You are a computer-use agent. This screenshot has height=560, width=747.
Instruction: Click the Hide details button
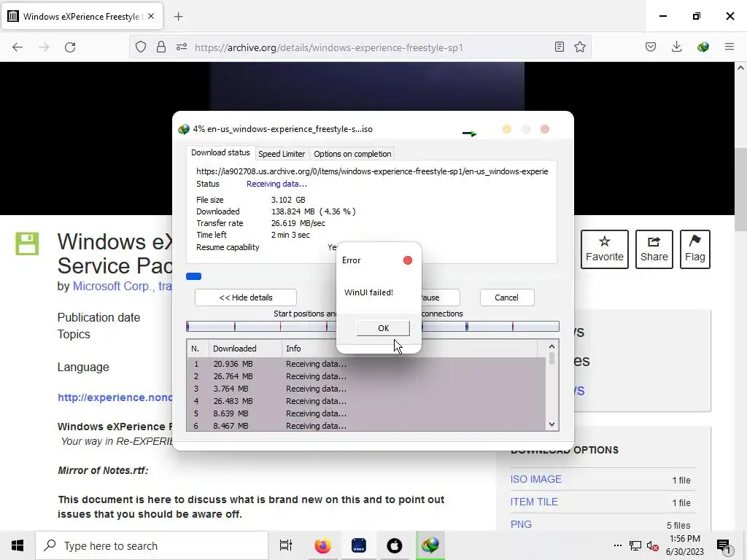[x=246, y=297]
